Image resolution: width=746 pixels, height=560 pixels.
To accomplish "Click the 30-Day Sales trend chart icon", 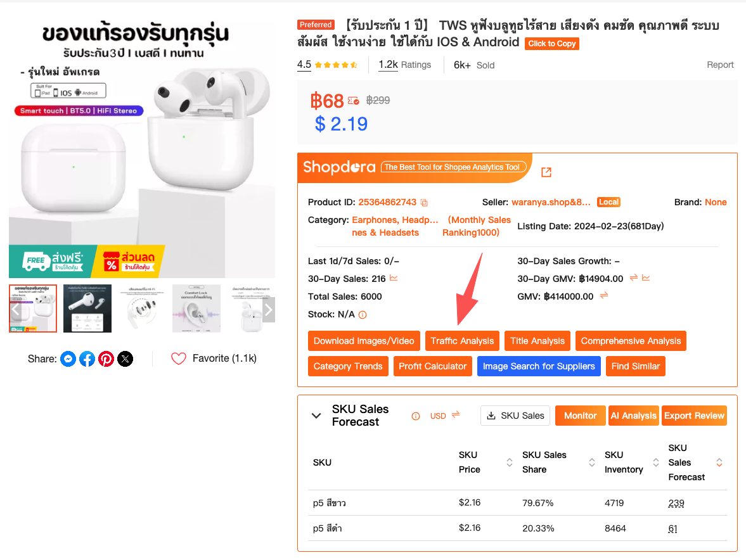I will pos(394,278).
